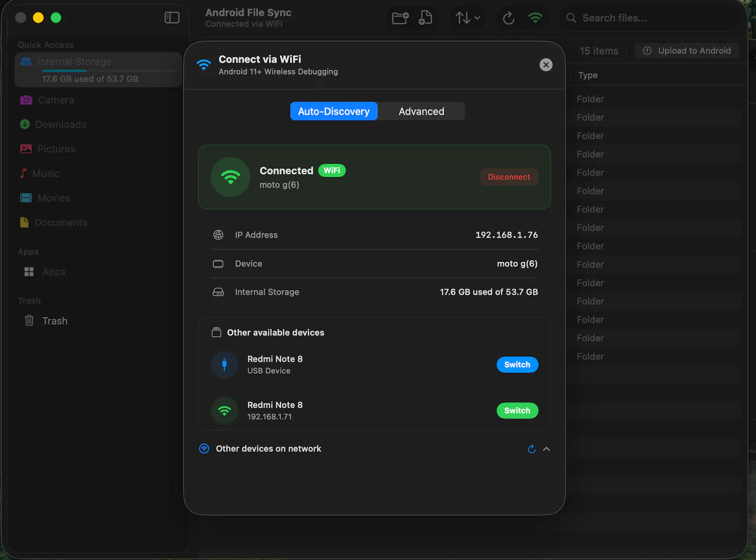Click the Documents sidebar icon
756x560 pixels.
click(24, 222)
